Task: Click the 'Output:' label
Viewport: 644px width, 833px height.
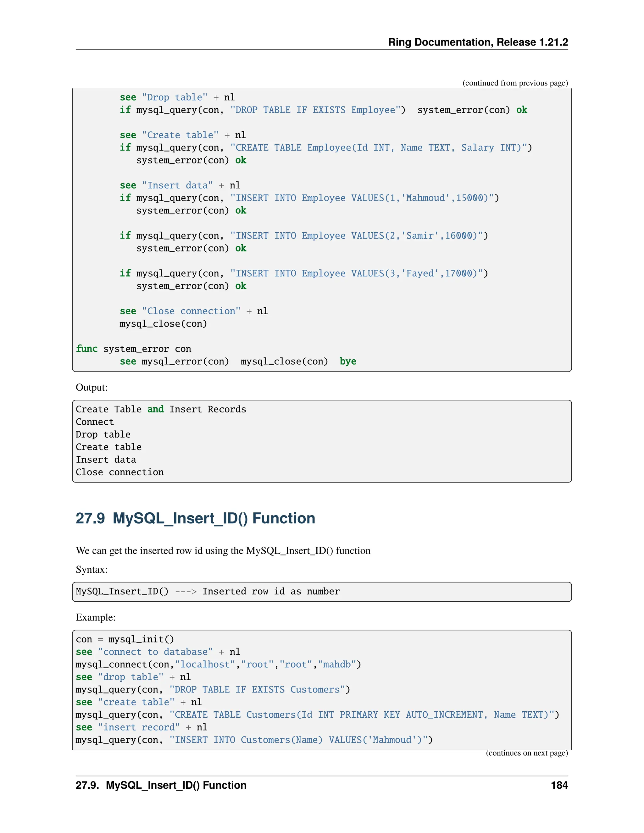Action: pos(92,388)
